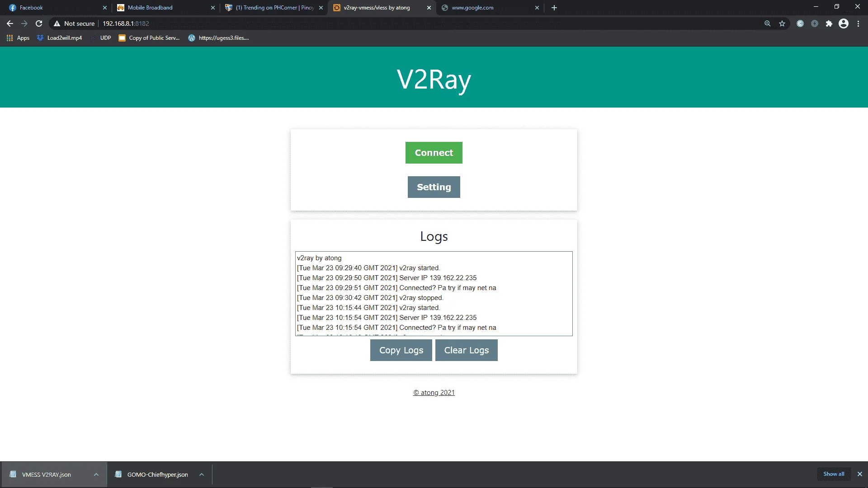Copy Logs button below log box
The image size is (868, 488).
(401, 350)
